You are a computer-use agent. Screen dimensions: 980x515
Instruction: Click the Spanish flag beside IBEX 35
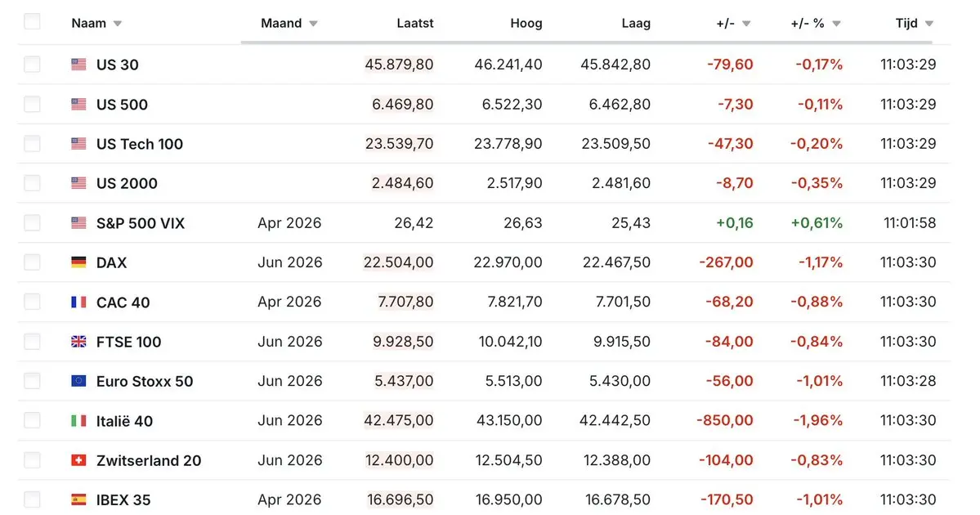click(x=78, y=499)
